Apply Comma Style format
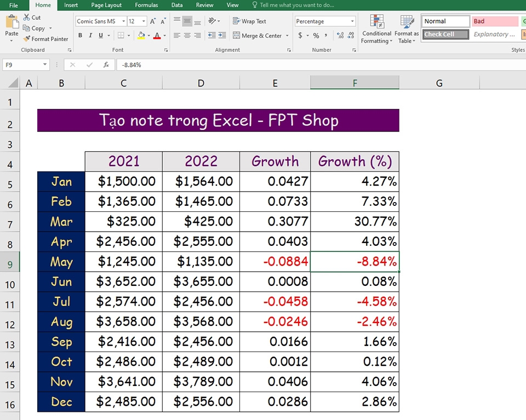 325,35
